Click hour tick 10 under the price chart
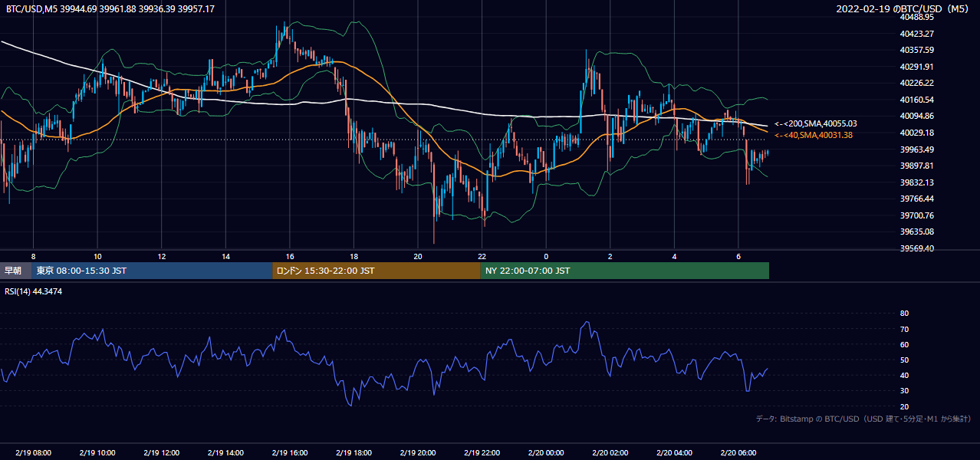This screenshot has height=460, width=980. tap(97, 256)
